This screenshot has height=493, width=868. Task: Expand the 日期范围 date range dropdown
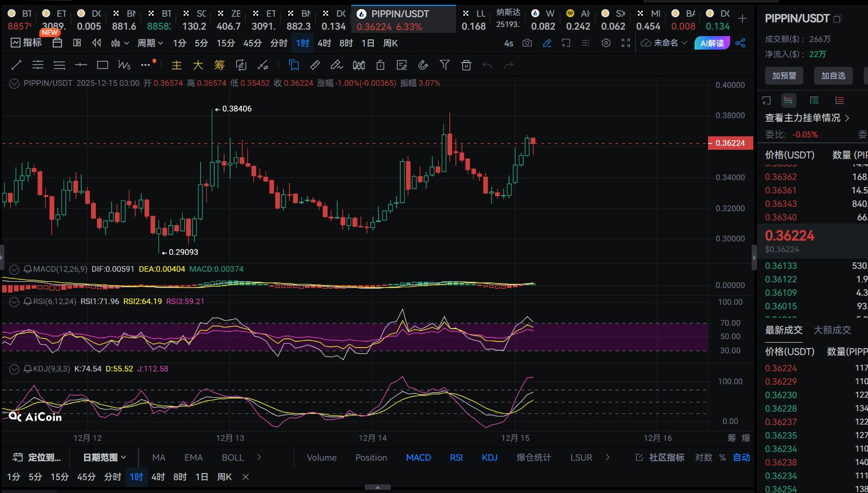pos(104,457)
